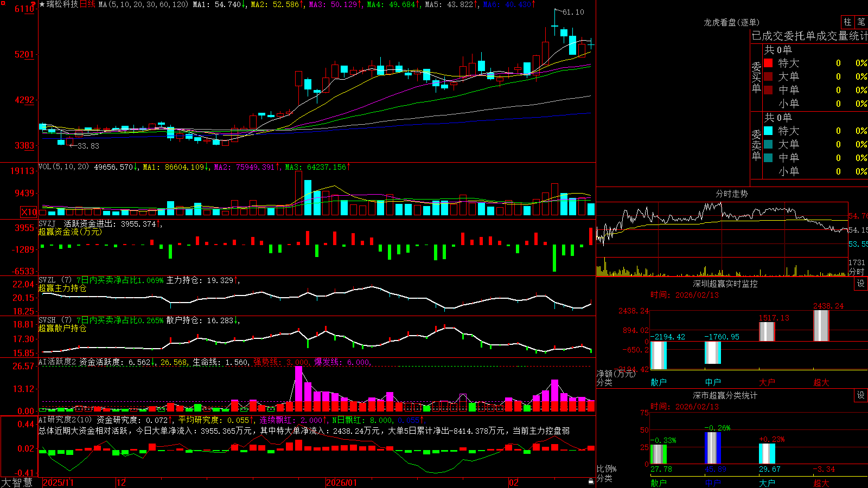Click the lock icon at the chart's bottom-right
This screenshot has height=488, width=868.
(591, 481)
